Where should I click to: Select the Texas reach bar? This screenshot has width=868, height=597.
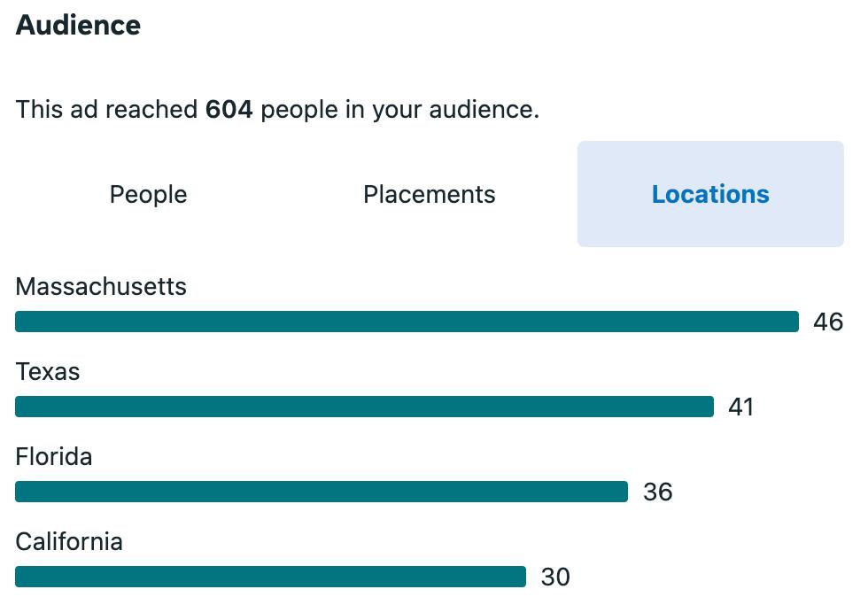364,407
